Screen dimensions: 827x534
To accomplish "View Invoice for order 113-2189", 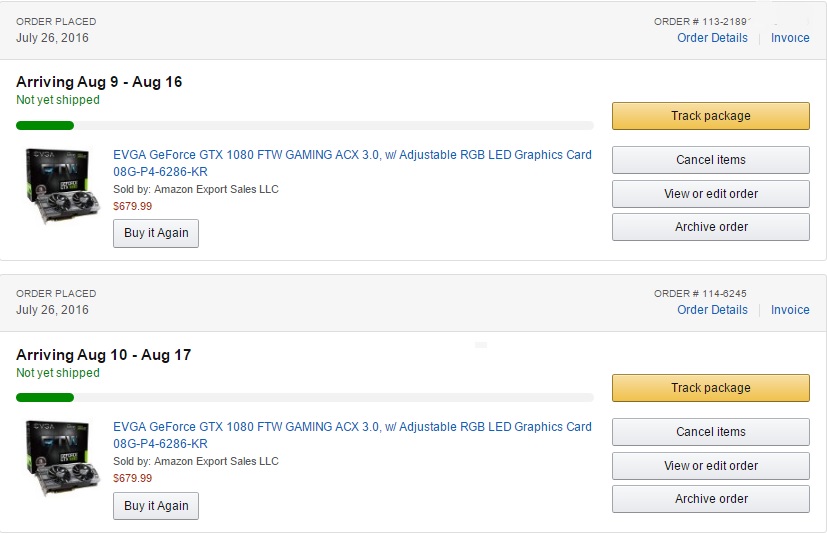I will (x=790, y=38).
